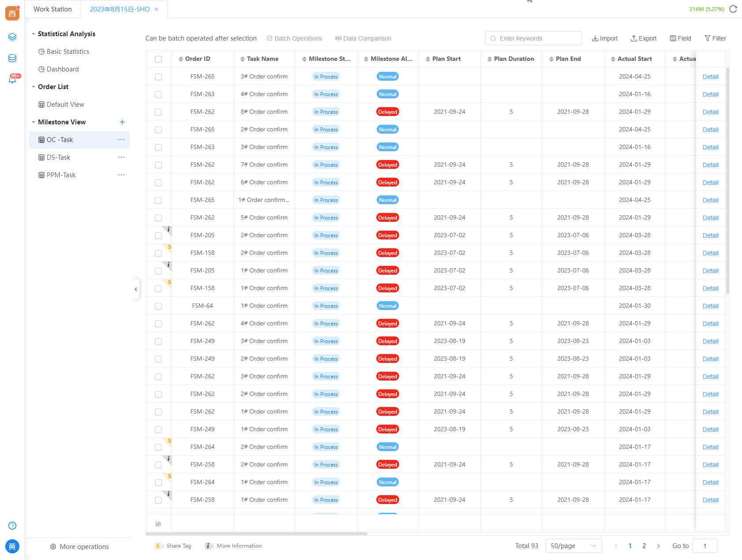Viewport: 742px width, 560px height.
Task: Open the more options dots for DS-Task
Action: pyautogui.click(x=121, y=157)
